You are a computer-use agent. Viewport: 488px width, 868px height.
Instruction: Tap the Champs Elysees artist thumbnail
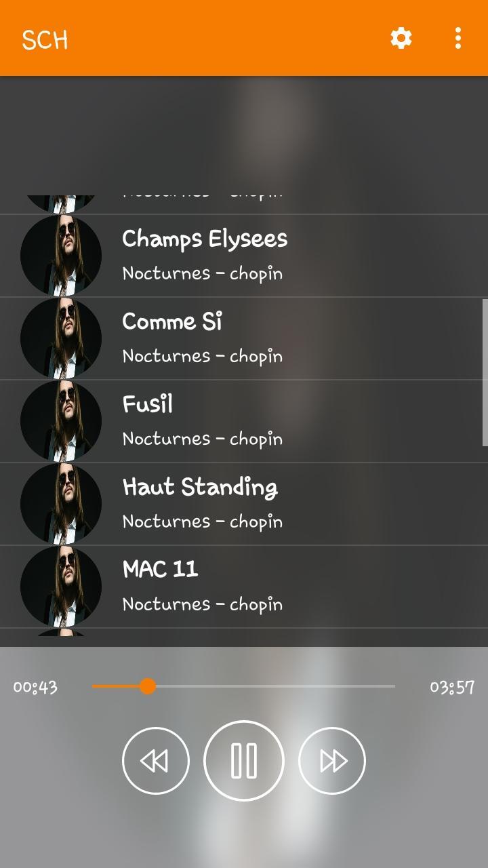61,256
